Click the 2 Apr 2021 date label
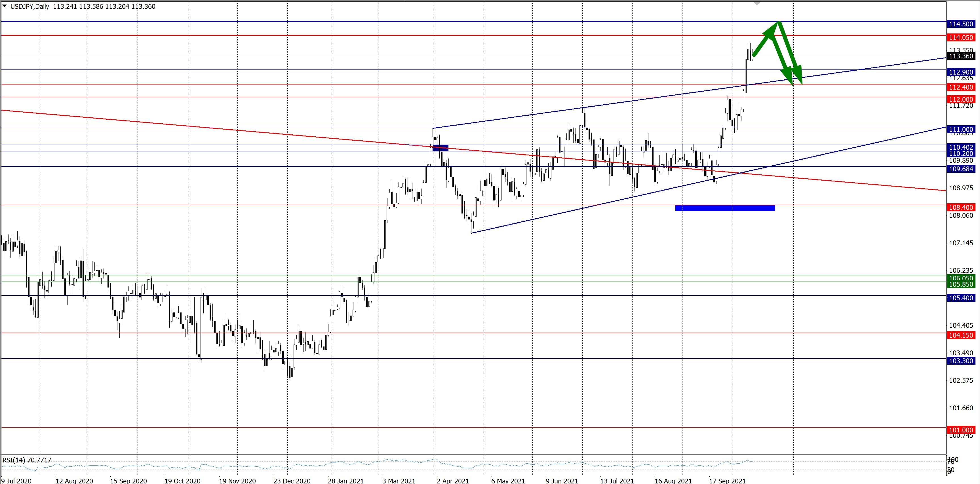This screenshot has width=980, height=484. click(453, 481)
